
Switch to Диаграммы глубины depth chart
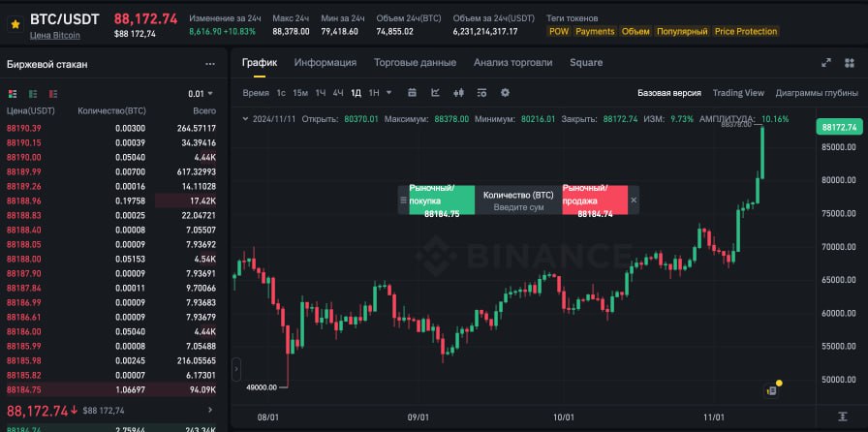tap(817, 93)
